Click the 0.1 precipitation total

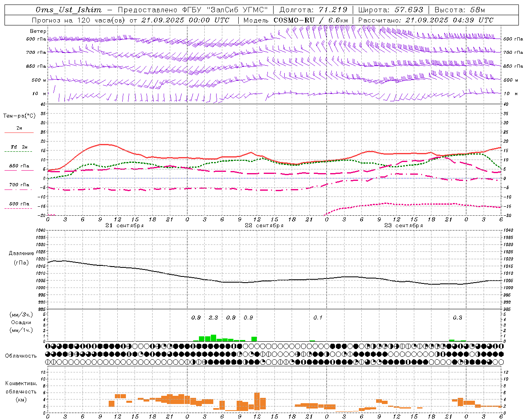click(318, 317)
